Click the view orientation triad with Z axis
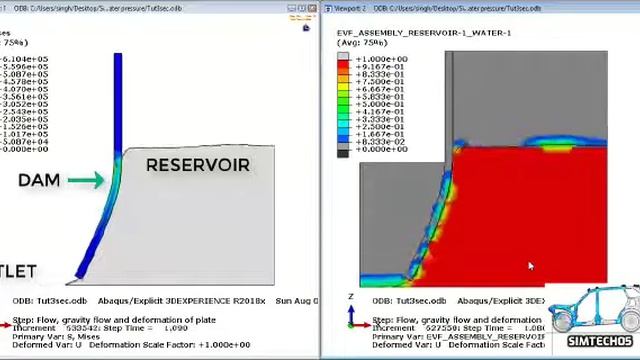The width and height of the screenshot is (640, 360). [x=358, y=312]
